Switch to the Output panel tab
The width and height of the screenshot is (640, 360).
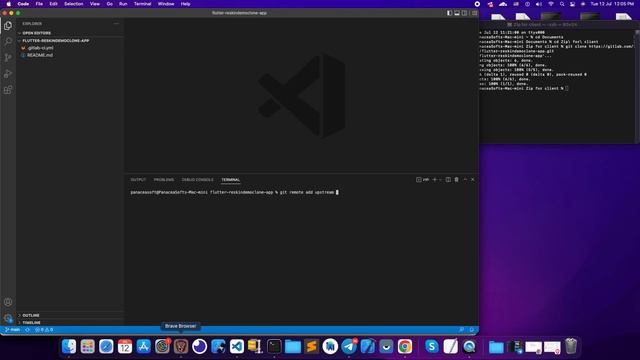pos(138,180)
